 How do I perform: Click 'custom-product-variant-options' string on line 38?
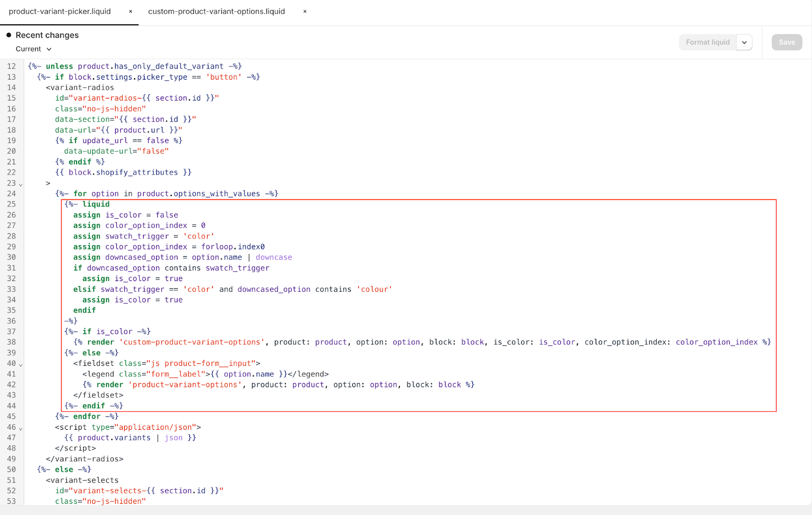(192, 342)
